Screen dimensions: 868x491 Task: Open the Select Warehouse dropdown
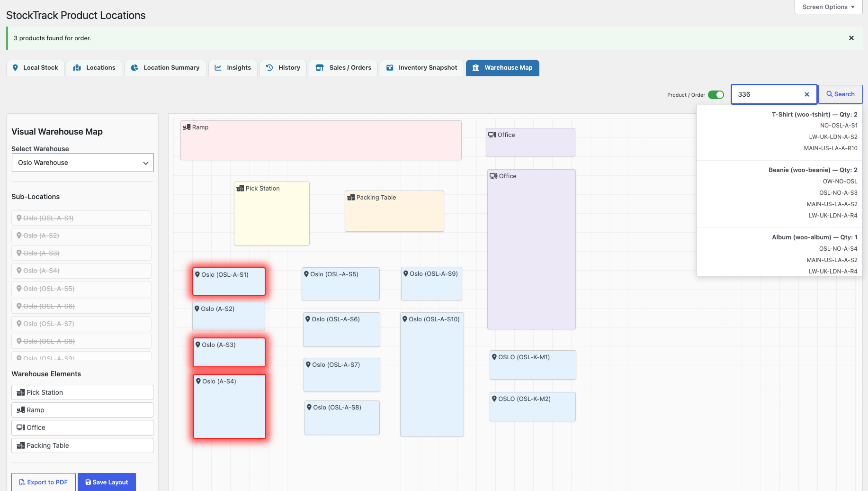pyautogui.click(x=82, y=163)
